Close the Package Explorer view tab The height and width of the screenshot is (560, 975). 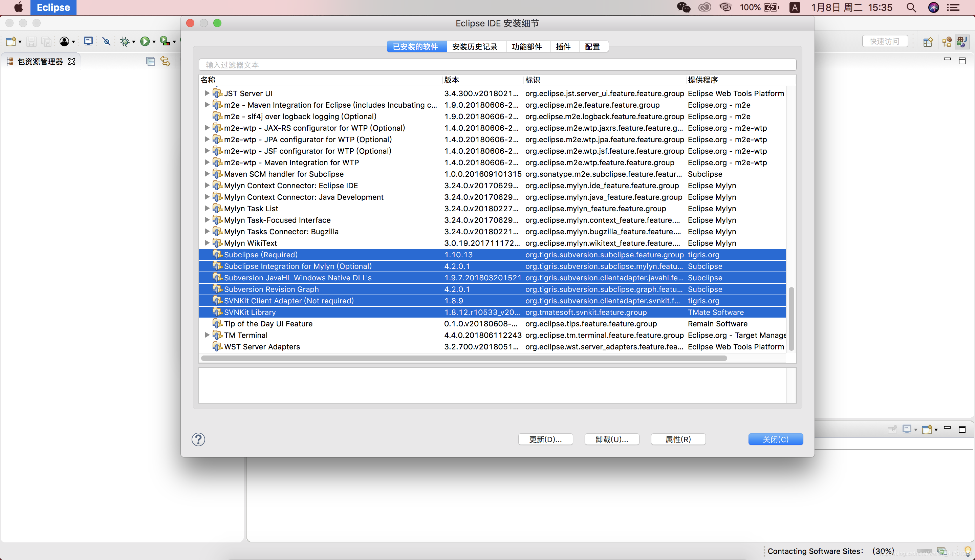pyautogui.click(x=71, y=62)
